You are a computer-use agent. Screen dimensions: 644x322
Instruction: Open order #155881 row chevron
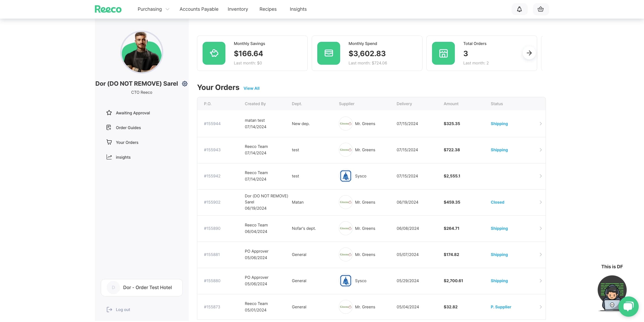click(x=540, y=255)
